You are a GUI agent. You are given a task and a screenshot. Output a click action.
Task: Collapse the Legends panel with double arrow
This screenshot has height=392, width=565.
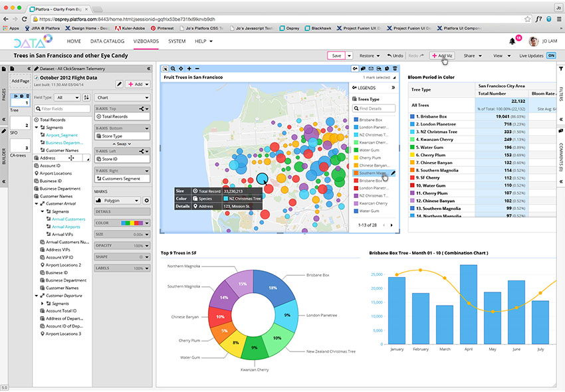coord(392,88)
